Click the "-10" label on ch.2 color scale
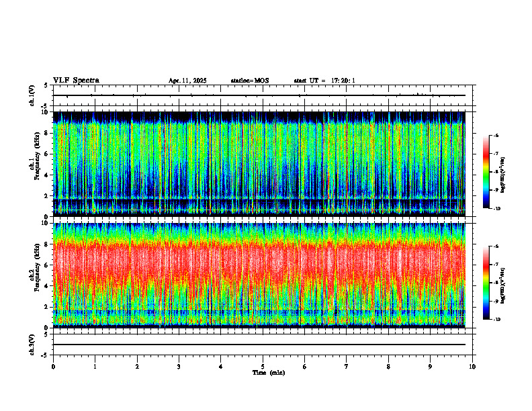Viewport: 532px width, 411px height. click(x=497, y=320)
